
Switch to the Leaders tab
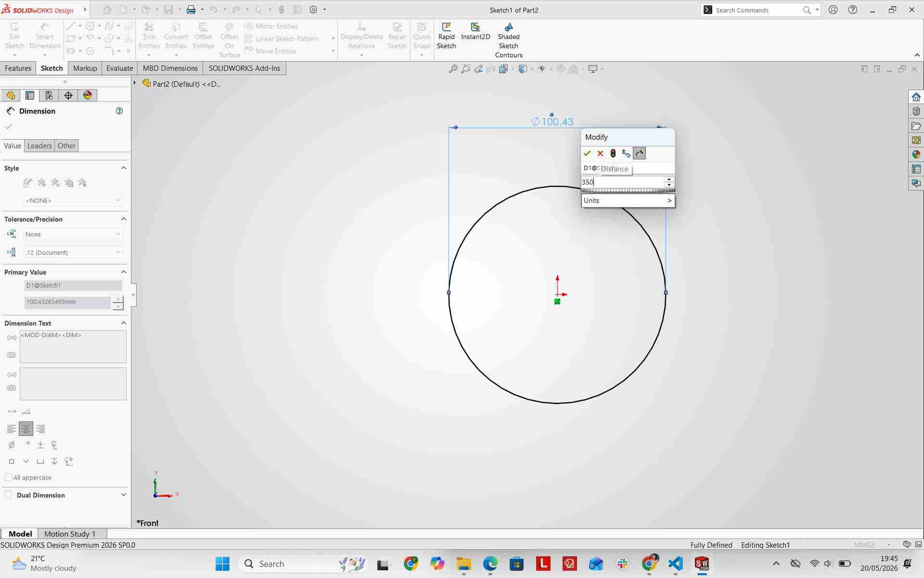[x=39, y=146]
